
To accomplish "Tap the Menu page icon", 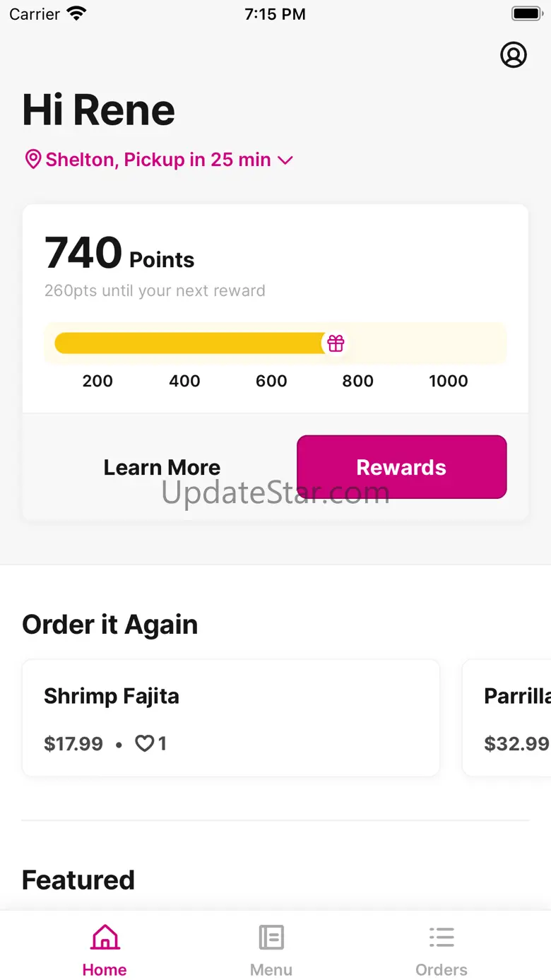I will 271,938.
